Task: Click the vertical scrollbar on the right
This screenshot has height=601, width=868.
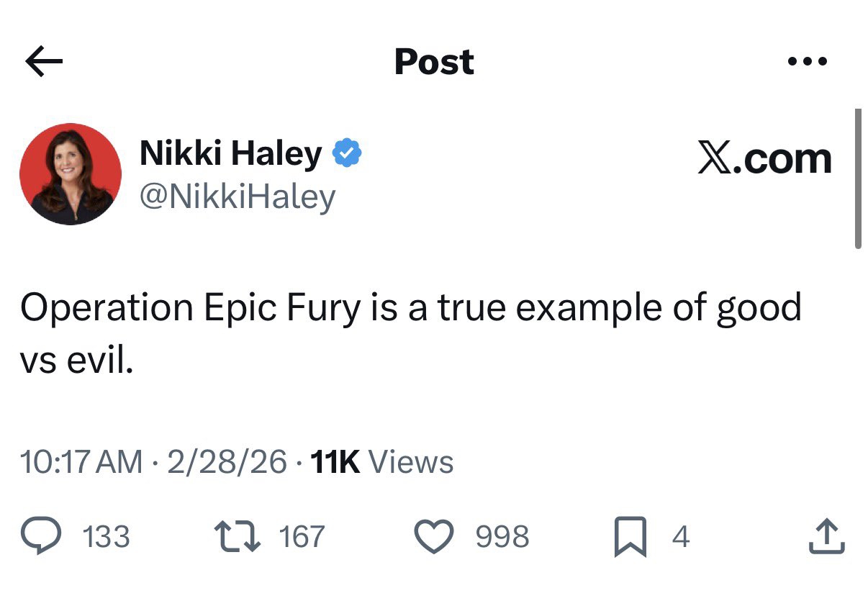Action: pos(857,179)
